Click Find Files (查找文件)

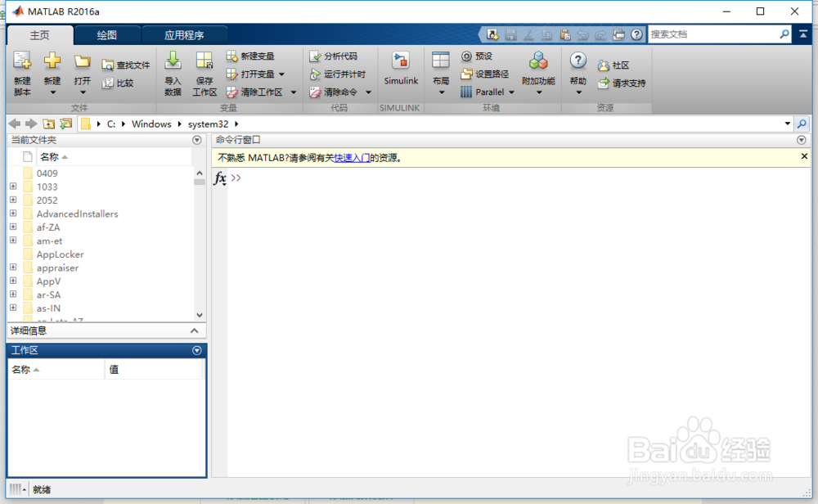click(126, 65)
